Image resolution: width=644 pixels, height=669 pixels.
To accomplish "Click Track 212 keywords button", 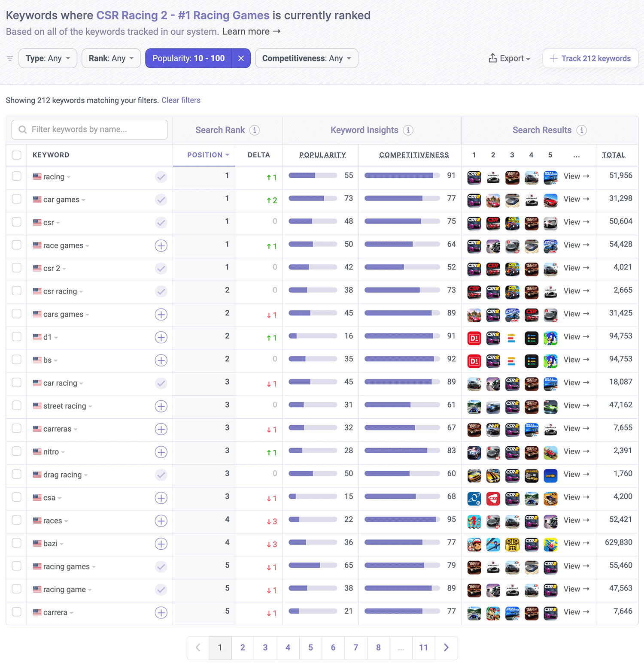I will [x=590, y=58].
